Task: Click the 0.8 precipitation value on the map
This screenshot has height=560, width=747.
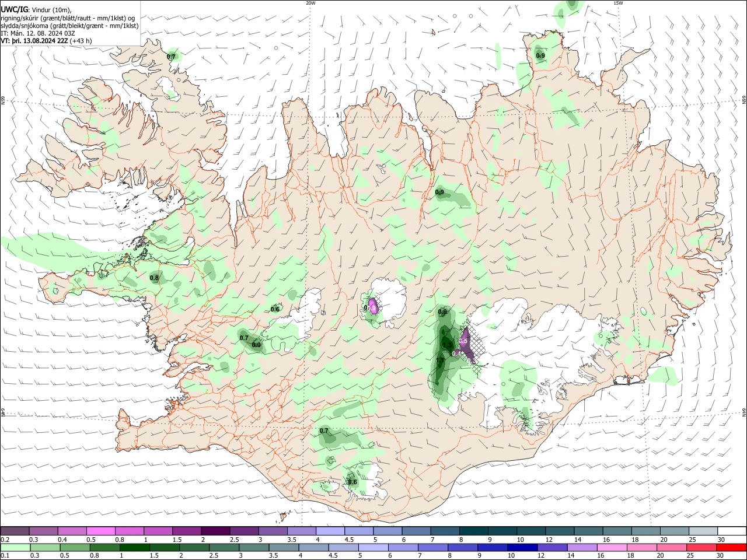Action: pos(154,278)
